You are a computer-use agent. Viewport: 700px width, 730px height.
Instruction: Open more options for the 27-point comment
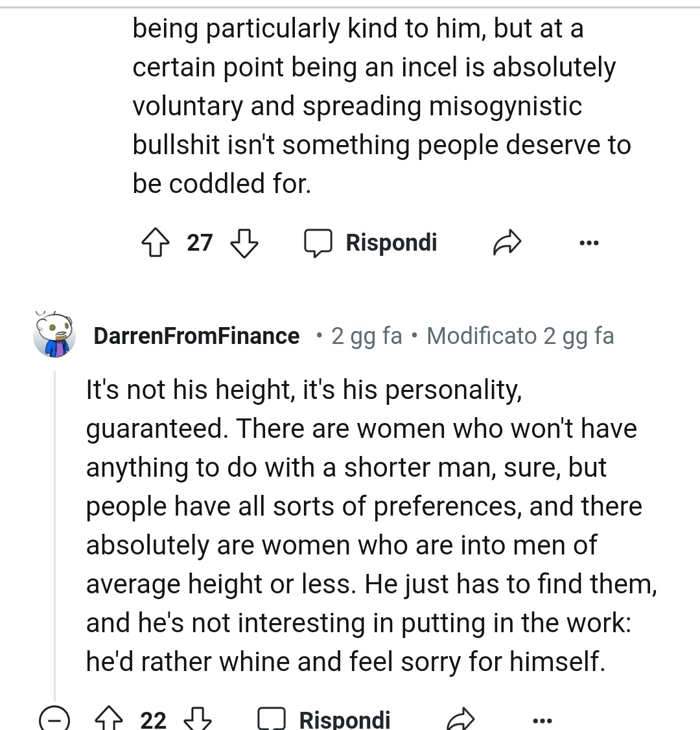coord(589,244)
